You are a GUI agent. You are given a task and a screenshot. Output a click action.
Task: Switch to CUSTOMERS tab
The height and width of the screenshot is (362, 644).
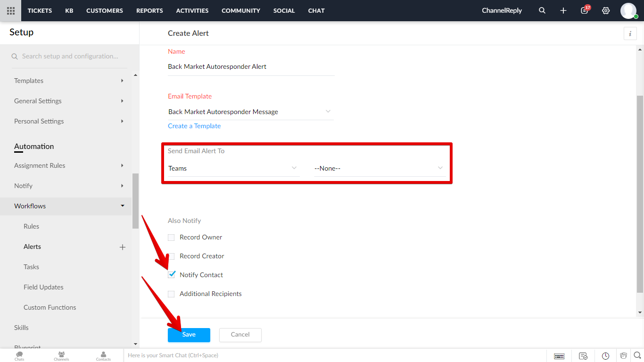(x=105, y=10)
